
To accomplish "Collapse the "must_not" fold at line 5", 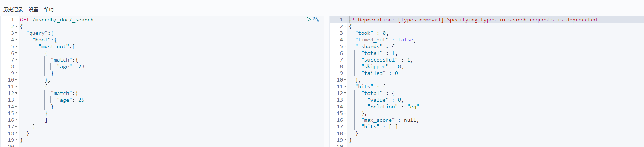I will pyautogui.click(x=16, y=46).
